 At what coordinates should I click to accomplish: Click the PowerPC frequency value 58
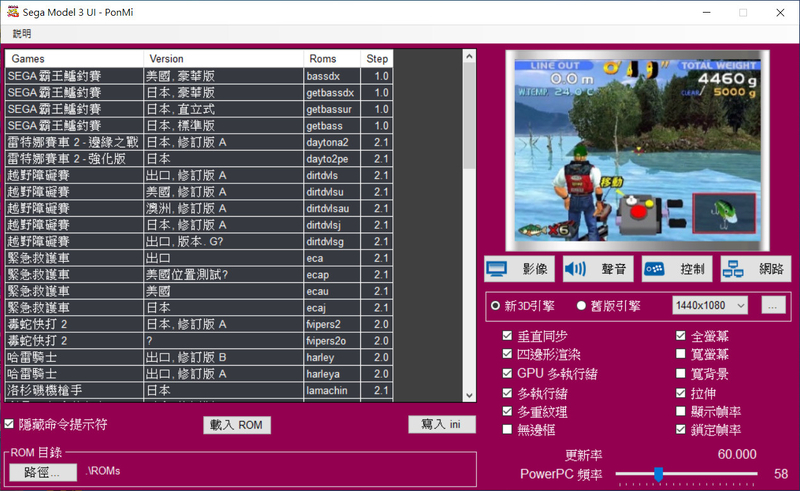[781, 474]
